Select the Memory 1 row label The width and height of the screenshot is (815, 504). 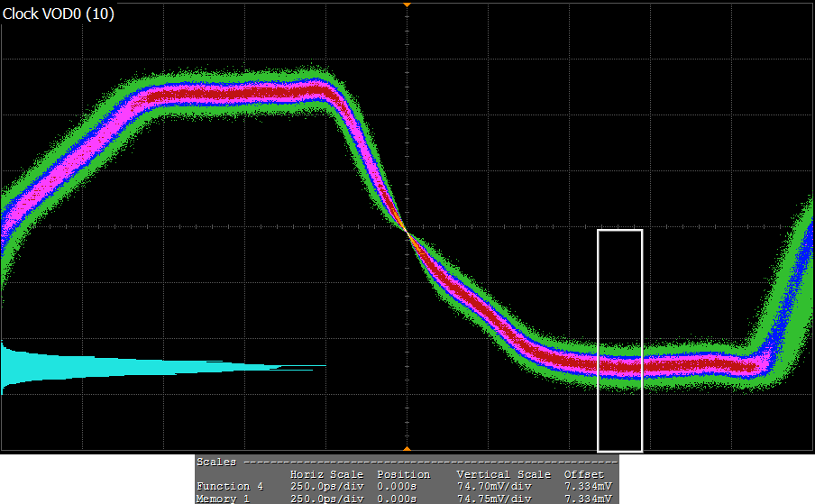(x=224, y=499)
